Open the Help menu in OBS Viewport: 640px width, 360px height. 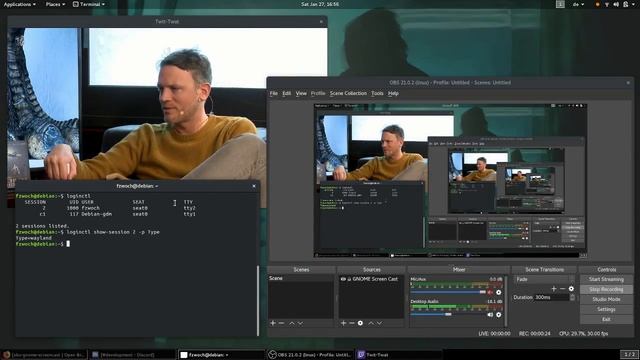point(393,93)
